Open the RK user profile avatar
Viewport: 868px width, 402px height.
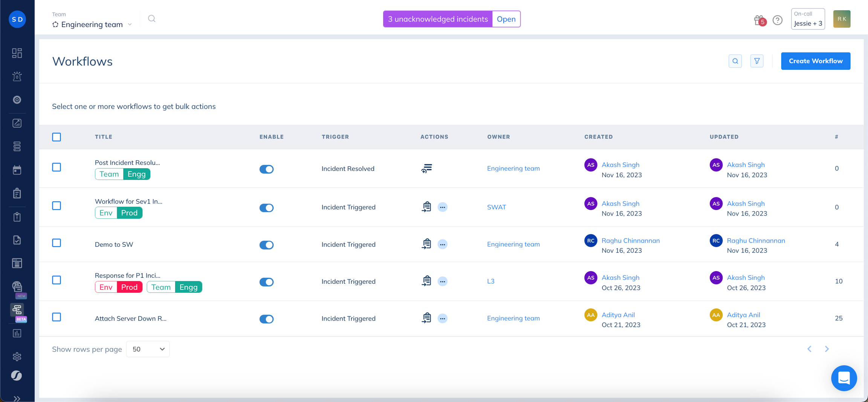(842, 19)
